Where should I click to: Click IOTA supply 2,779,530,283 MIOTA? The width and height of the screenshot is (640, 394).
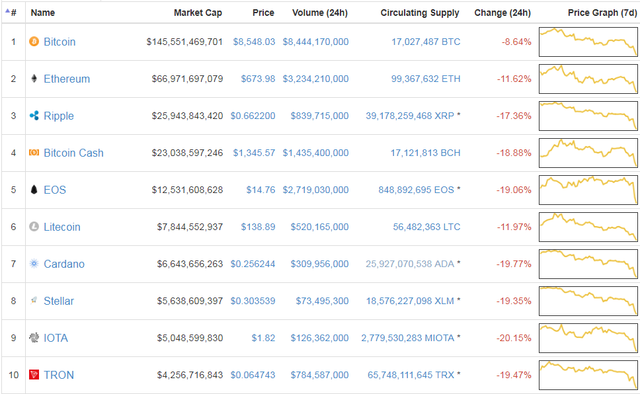click(407, 338)
